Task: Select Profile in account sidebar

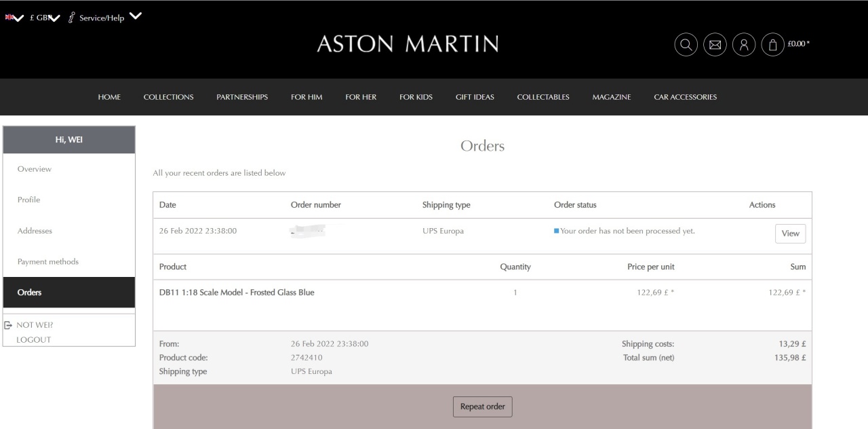Action: pos(28,200)
